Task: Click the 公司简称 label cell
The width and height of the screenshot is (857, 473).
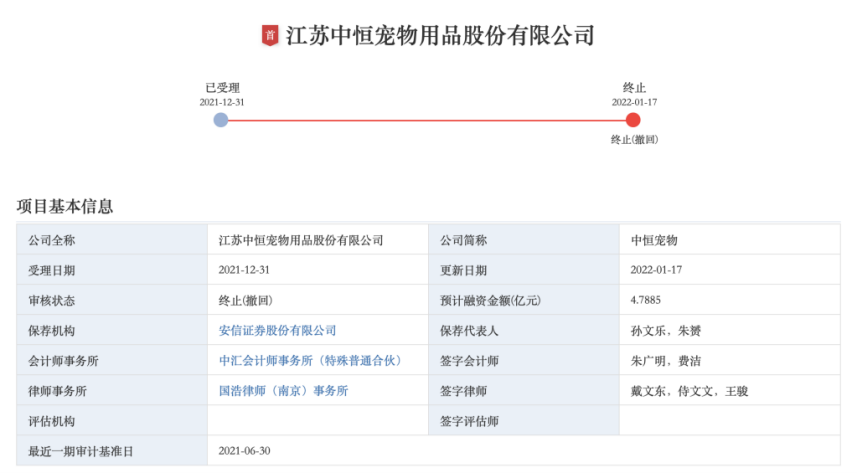Action: click(524, 240)
